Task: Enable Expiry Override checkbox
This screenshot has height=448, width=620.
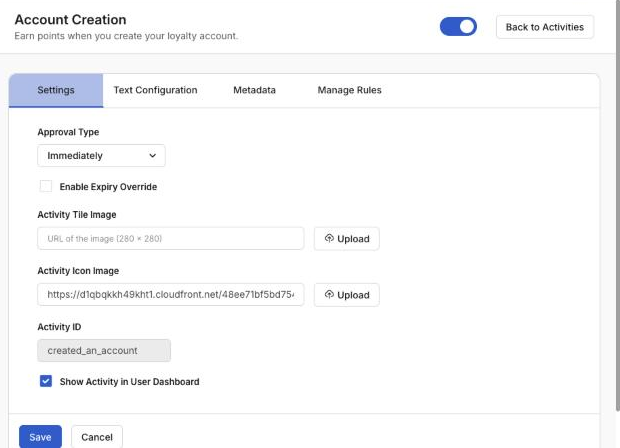Action: point(46,186)
